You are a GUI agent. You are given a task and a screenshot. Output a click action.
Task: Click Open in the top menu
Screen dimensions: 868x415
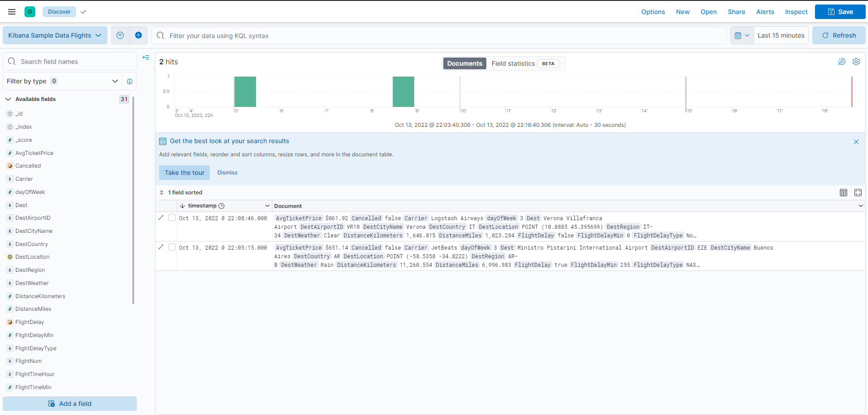708,12
